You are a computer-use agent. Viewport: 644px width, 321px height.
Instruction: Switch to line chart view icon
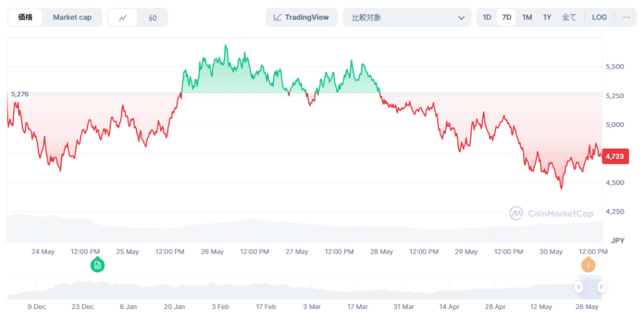(x=123, y=18)
